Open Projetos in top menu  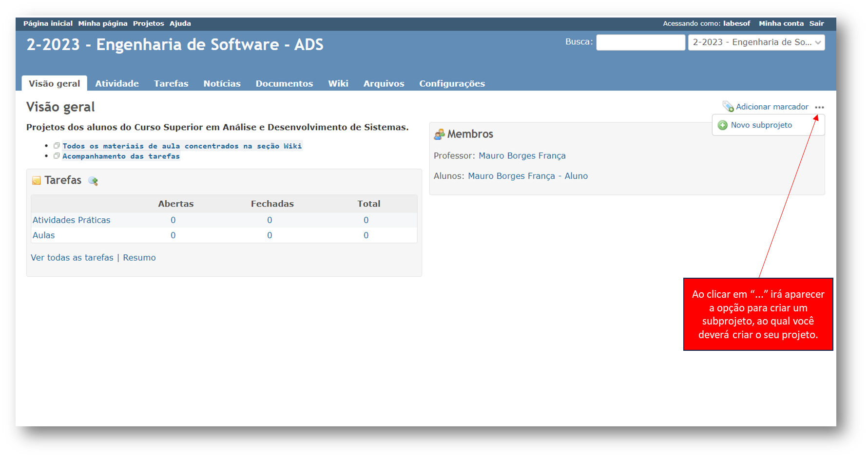point(149,23)
